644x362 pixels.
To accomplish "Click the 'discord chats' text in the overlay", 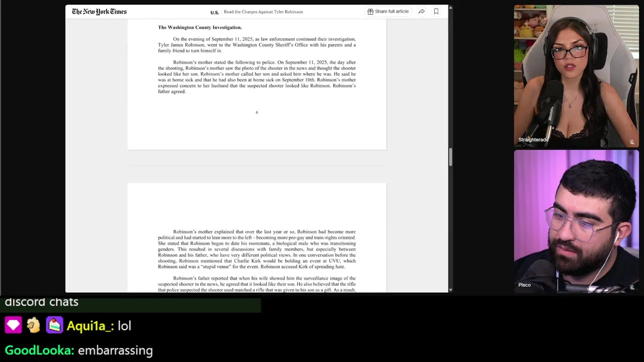I will pyautogui.click(x=41, y=302).
